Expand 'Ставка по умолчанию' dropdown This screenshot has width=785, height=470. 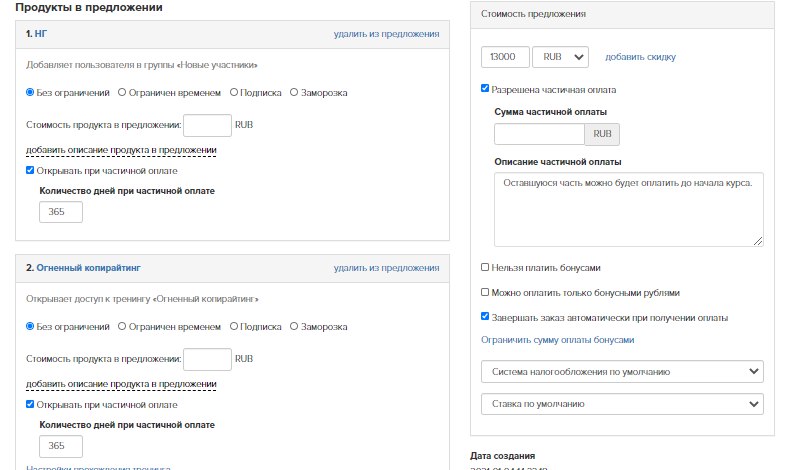(622, 404)
